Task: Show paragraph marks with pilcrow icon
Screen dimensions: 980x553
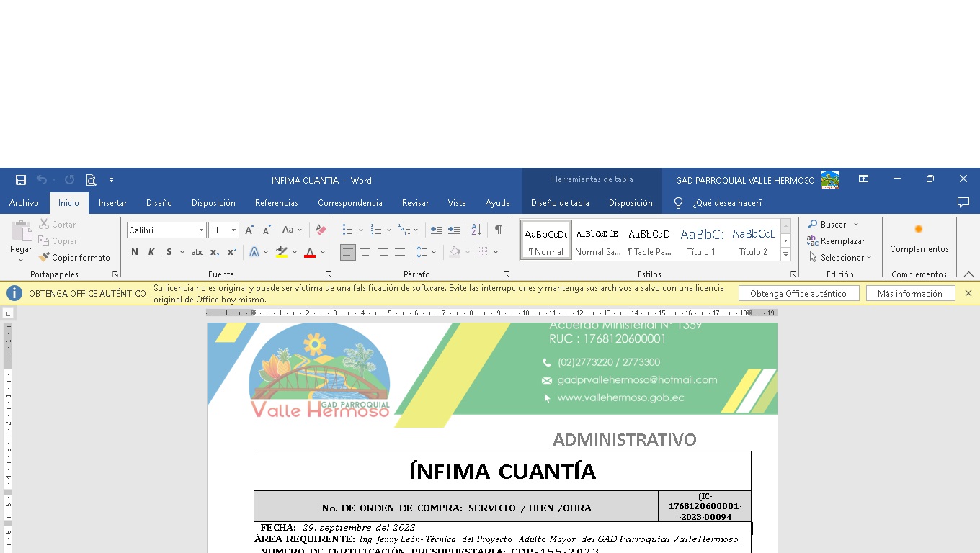Action: pos(498,230)
